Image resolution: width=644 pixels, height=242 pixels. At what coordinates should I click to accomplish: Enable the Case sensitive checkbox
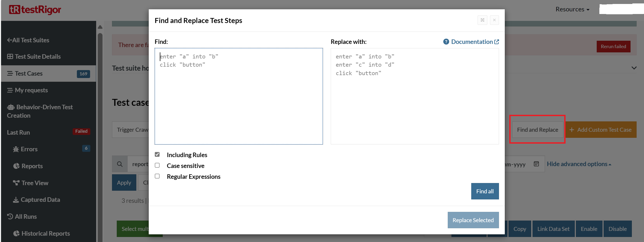point(157,165)
